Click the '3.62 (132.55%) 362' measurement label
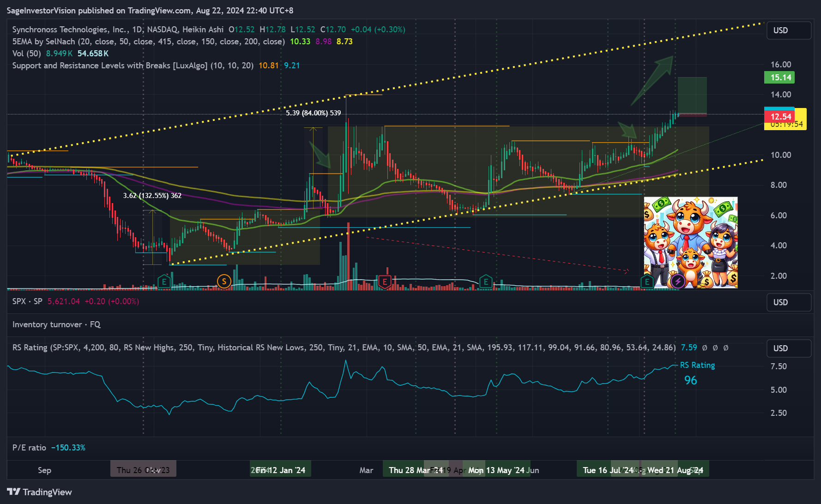821x504 pixels. pos(152,196)
